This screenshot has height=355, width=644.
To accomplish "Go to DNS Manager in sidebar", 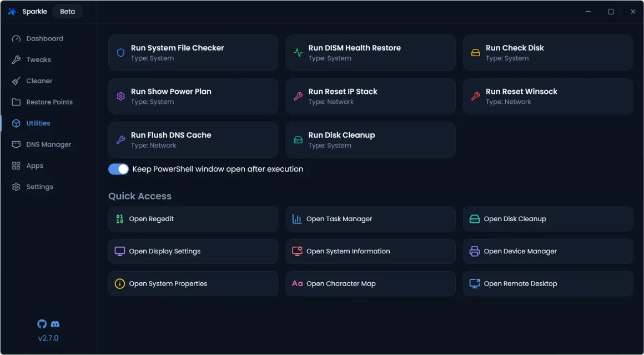I will [x=48, y=144].
